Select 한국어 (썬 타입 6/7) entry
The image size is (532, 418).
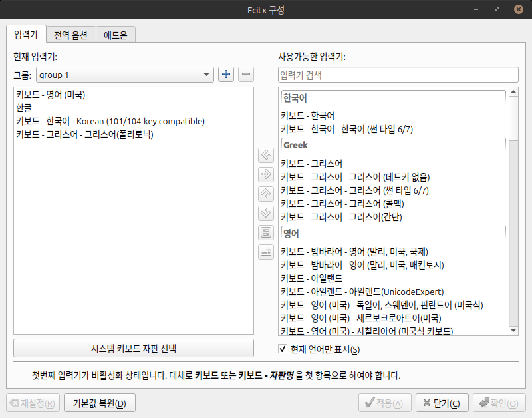[394, 129]
